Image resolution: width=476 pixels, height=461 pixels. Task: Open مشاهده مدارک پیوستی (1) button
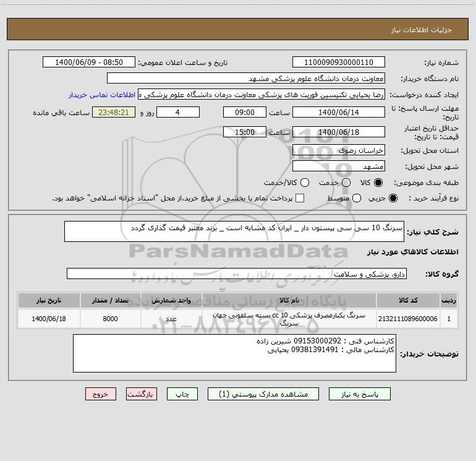click(x=263, y=394)
